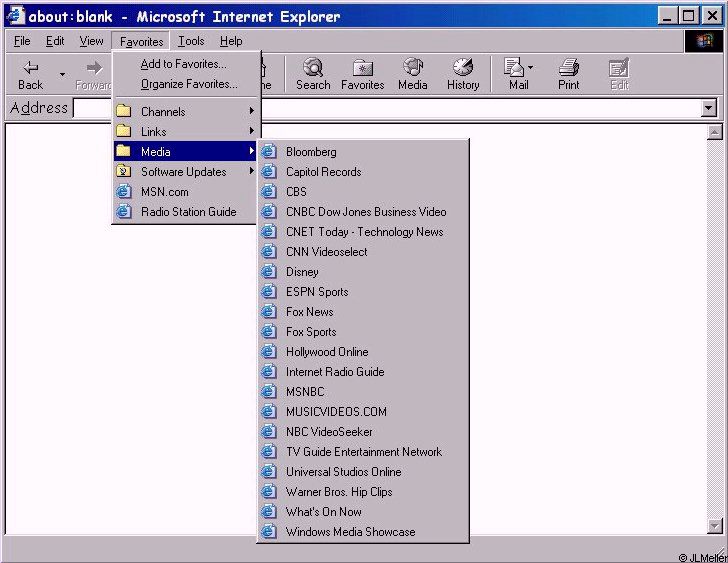Expand the Links favorites folder
Viewport: 728px width, 563px height.
coord(185,131)
